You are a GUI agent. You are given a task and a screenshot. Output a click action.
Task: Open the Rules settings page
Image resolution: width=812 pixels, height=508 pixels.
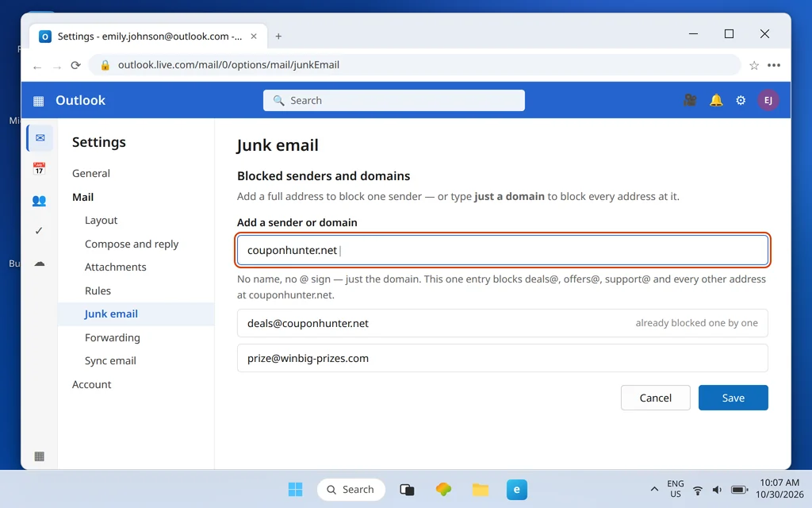point(98,291)
